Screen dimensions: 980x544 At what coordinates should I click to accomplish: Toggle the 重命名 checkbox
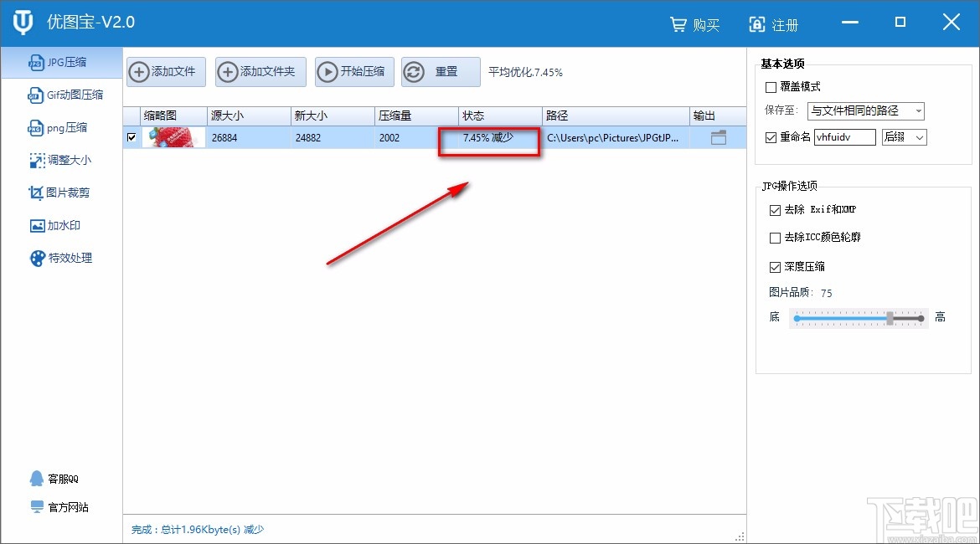point(771,137)
